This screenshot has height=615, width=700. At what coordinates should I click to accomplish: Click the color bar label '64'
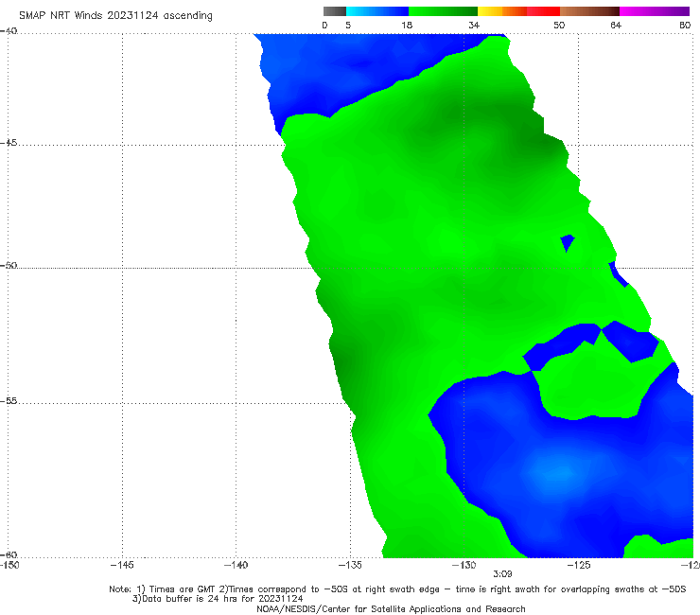tap(616, 26)
